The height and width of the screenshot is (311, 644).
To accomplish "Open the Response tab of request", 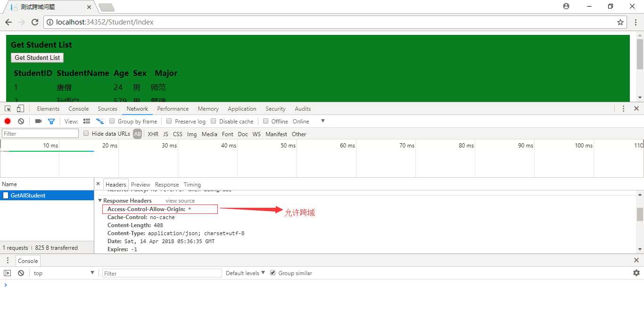I will pyautogui.click(x=167, y=184).
